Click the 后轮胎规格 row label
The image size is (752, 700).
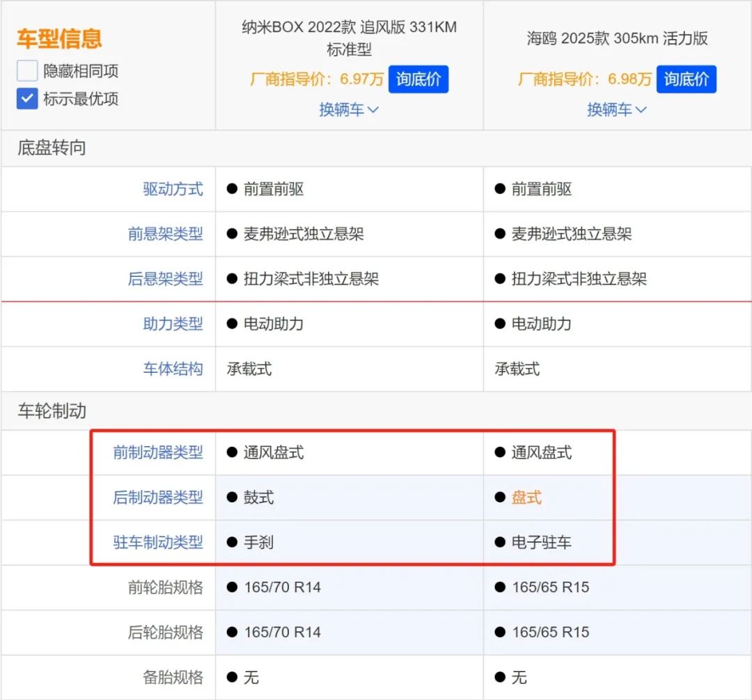(x=166, y=633)
